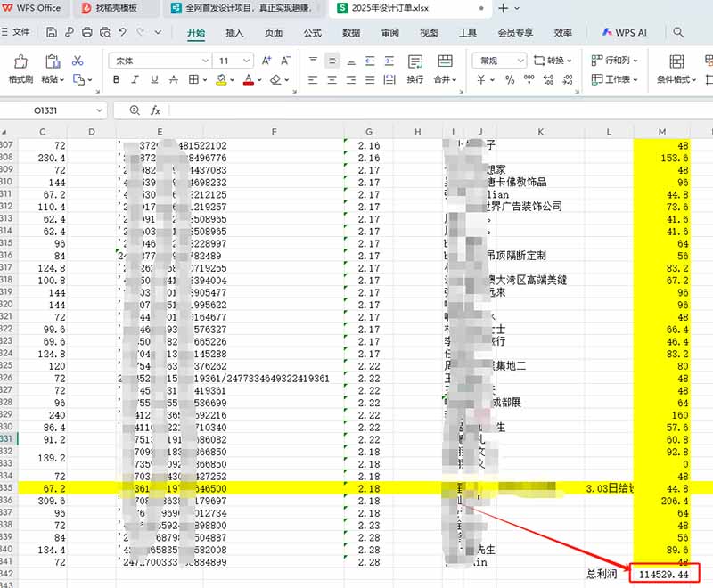Viewport: 713px width, 588px height.
Task: Expand the number format dropdown showing 常规
Action: (521, 60)
